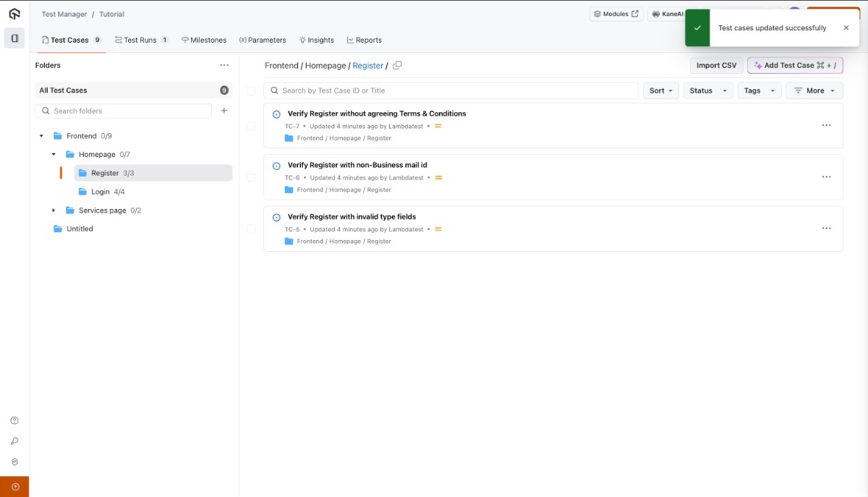Click the priority icon on TC-5 row
Image resolution: width=868 pixels, height=497 pixels.
point(438,229)
